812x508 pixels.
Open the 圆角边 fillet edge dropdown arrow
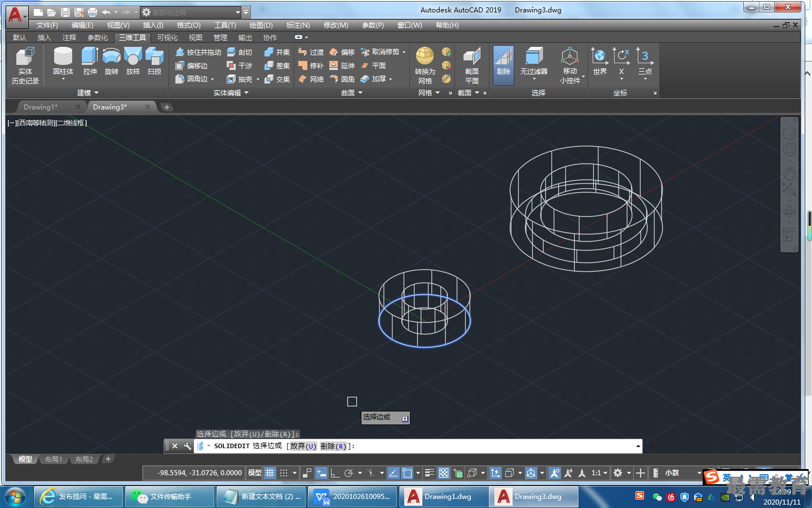point(213,80)
